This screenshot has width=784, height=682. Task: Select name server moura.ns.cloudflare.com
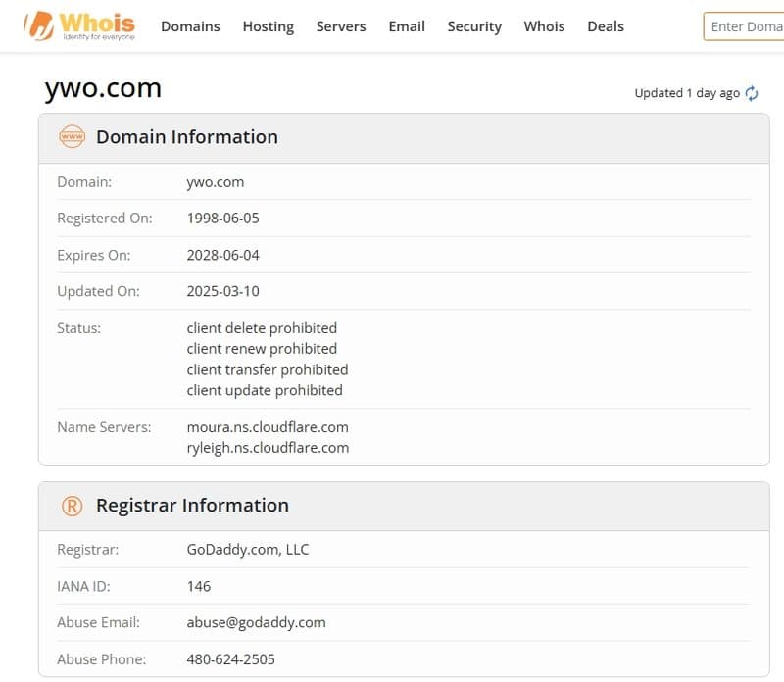pos(268,427)
